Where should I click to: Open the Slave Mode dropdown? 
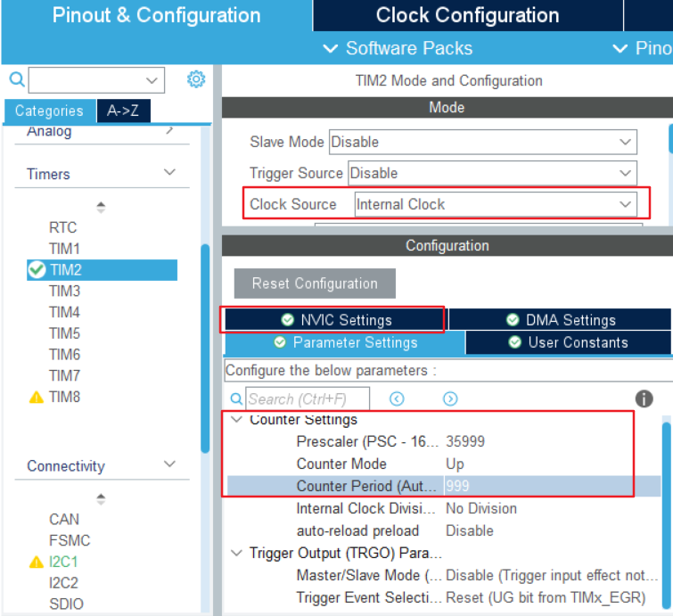pos(483,142)
